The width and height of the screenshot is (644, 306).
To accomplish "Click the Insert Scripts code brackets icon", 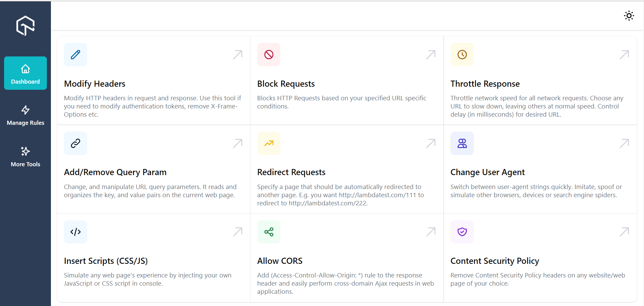I will coord(75,232).
